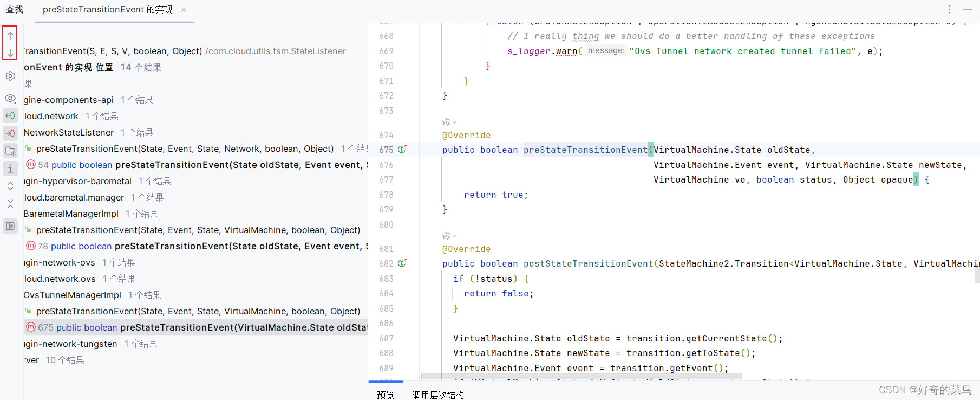980x400 pixels.
Task: Open the 查找 tool window label
Action: pos(15,10)
